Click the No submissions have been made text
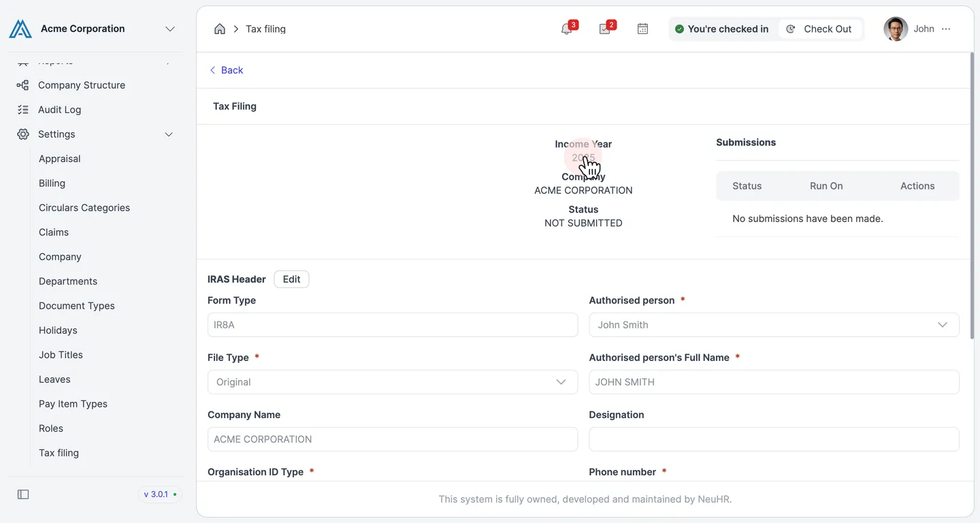 (x=808, y=219)
